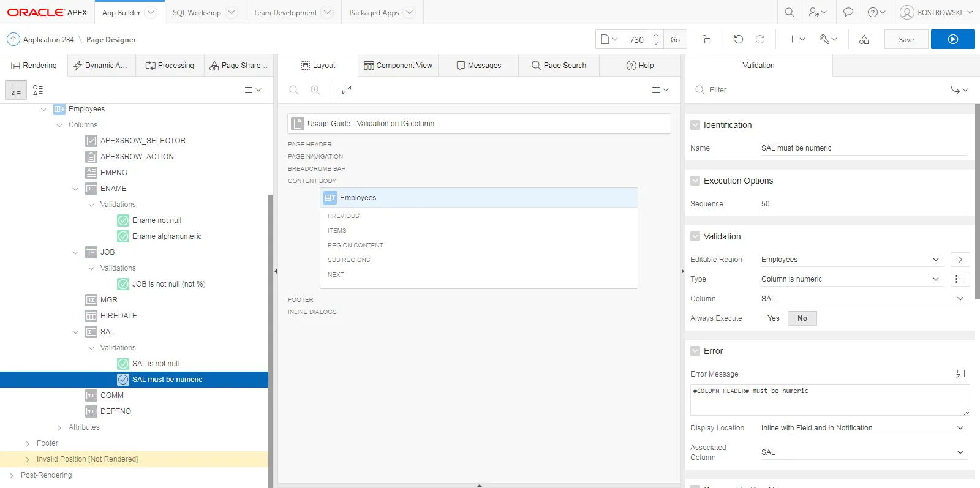Collapse the Identification section toggle
The image size is (980, 488).
[x=695, y=125]
